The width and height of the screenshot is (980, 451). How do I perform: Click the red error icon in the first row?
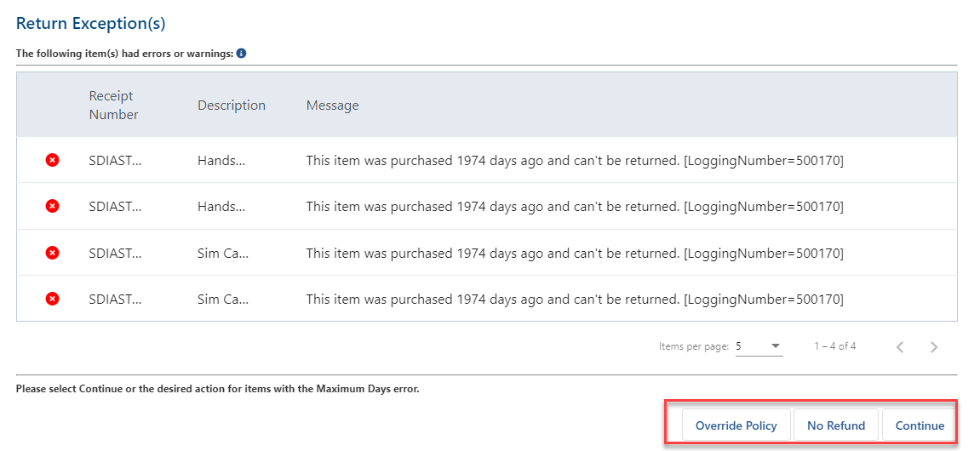click(53, 161)
